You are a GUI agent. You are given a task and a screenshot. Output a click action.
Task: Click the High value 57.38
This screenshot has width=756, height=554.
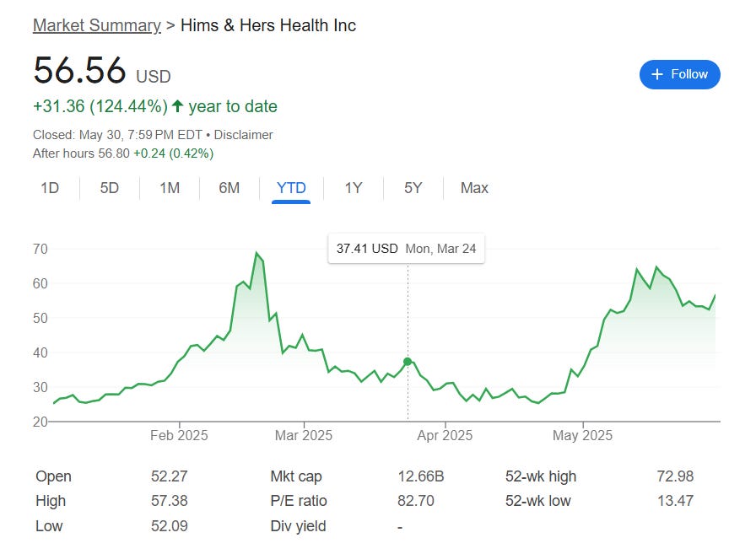[170, 501]
